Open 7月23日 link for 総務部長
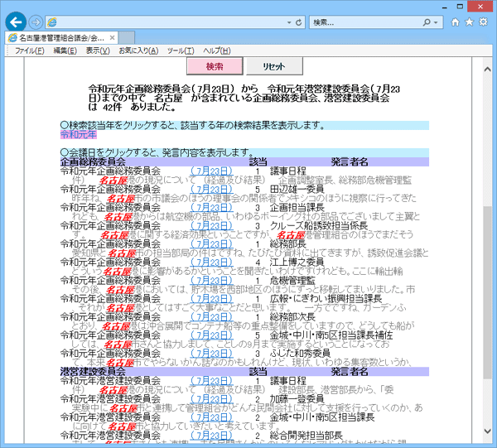 212,244
